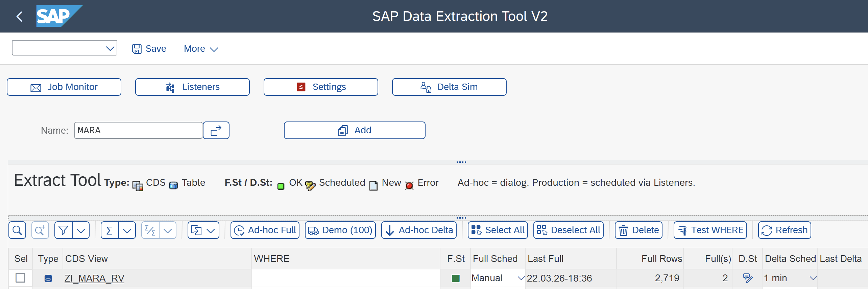The height and width of the screenshot is (289, 868).
Task: Click the red Error legend icon
Action: coord(409,185)
